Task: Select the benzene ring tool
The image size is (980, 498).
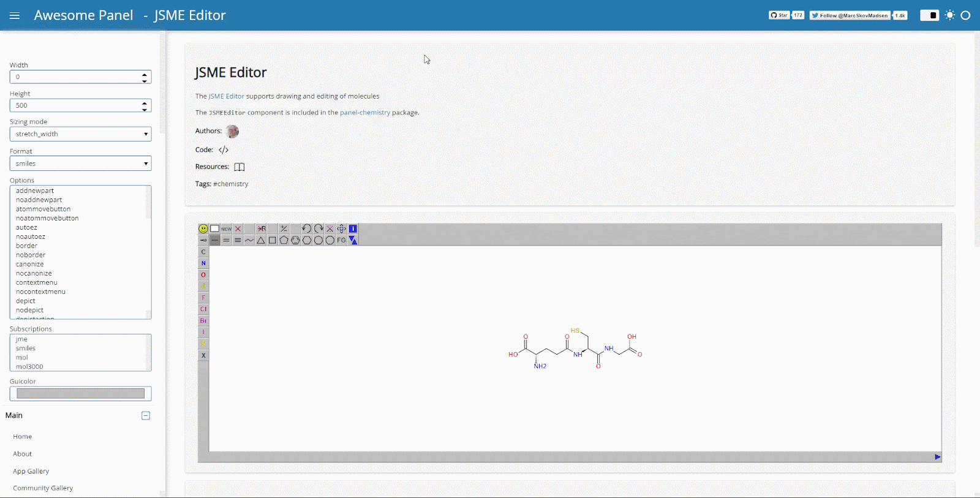Action: point(295,240)
